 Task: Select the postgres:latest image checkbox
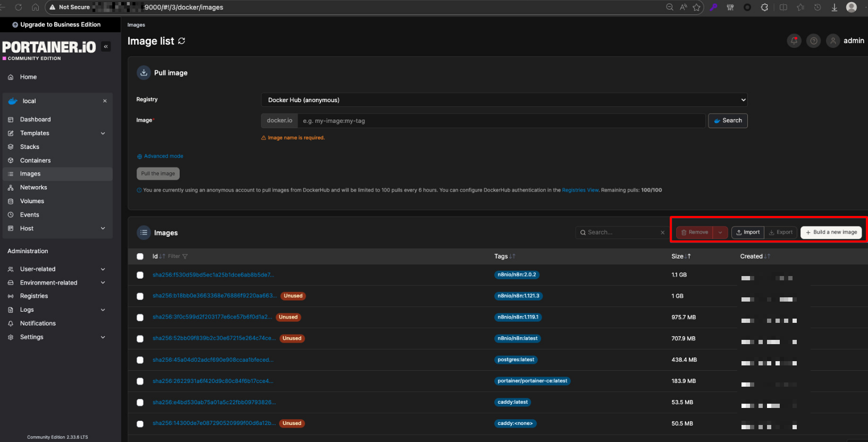point(140,360)
